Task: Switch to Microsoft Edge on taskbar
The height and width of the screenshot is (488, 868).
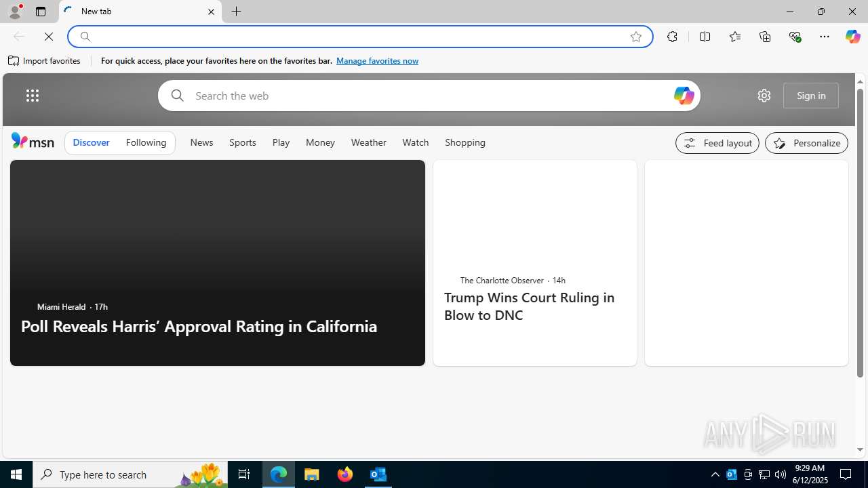Action: (x=279, y=474)
